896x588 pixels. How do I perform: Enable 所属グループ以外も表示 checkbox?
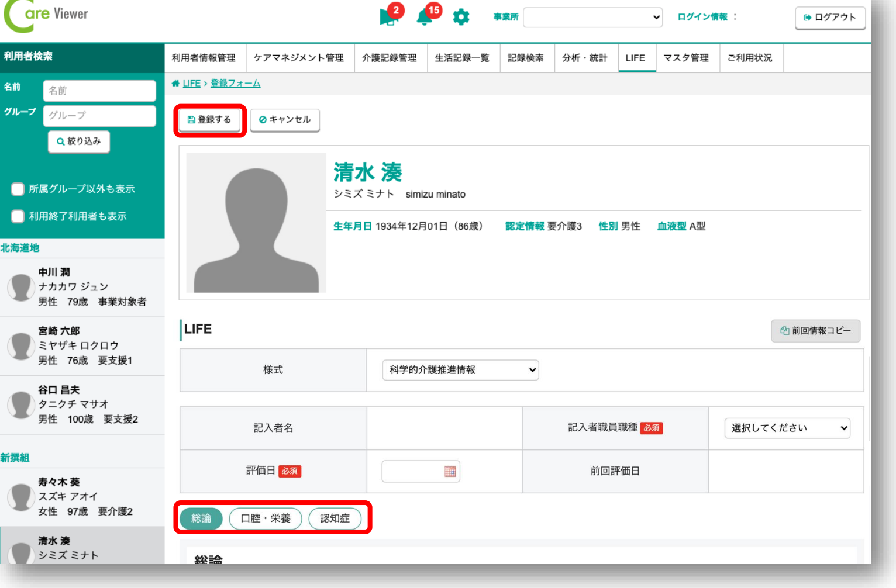pos(18,189)
